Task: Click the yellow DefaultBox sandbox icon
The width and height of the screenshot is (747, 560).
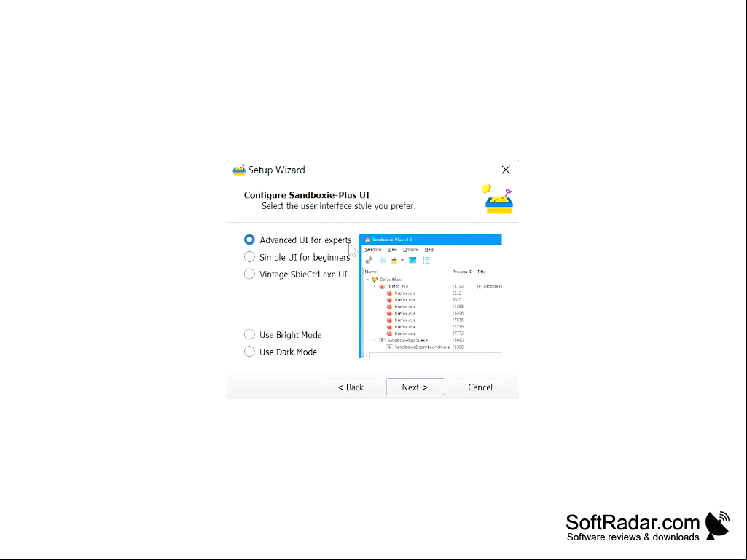Action: click(x=375, y=280)
